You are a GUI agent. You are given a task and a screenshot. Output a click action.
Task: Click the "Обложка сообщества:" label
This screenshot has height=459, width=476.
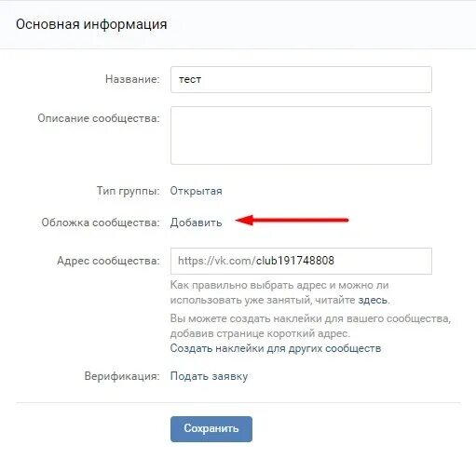[x=101, y=223]
